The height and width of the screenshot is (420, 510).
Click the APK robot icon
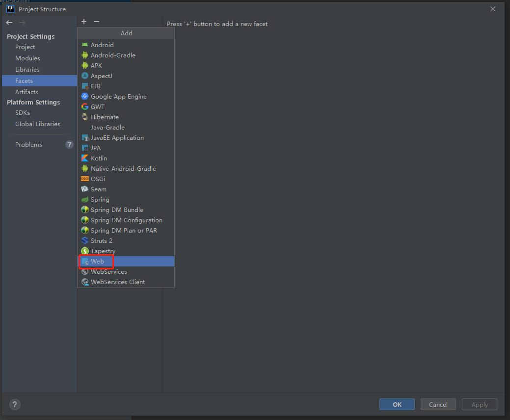(x=85, y=65)
